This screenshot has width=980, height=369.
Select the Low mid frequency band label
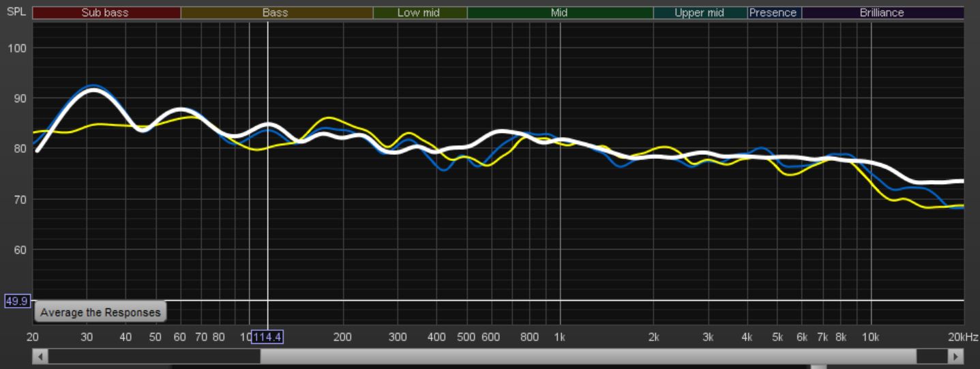pyautogui.click(x=419, y=12)
